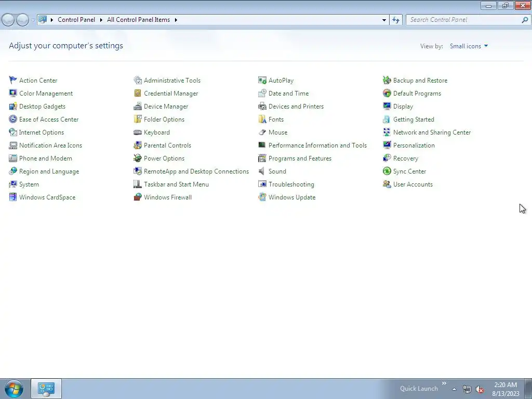
Task: Open the Action Center flag icon
Action: point(13,80)
